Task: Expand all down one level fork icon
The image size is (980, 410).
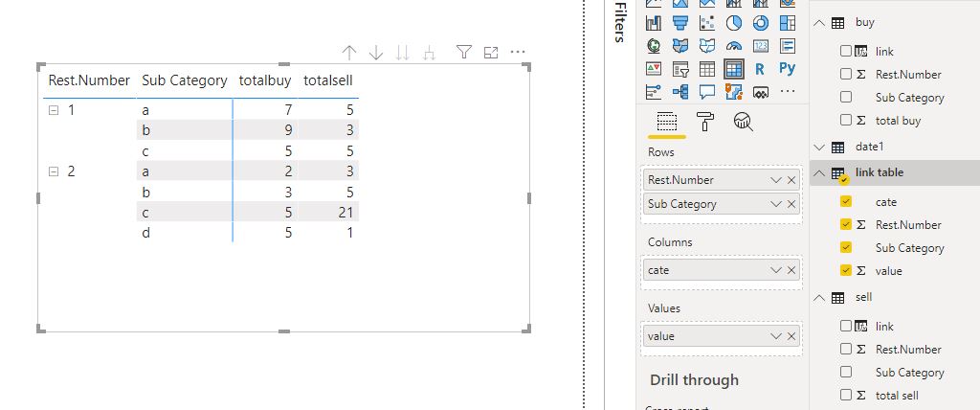Action: coord(429,54)
